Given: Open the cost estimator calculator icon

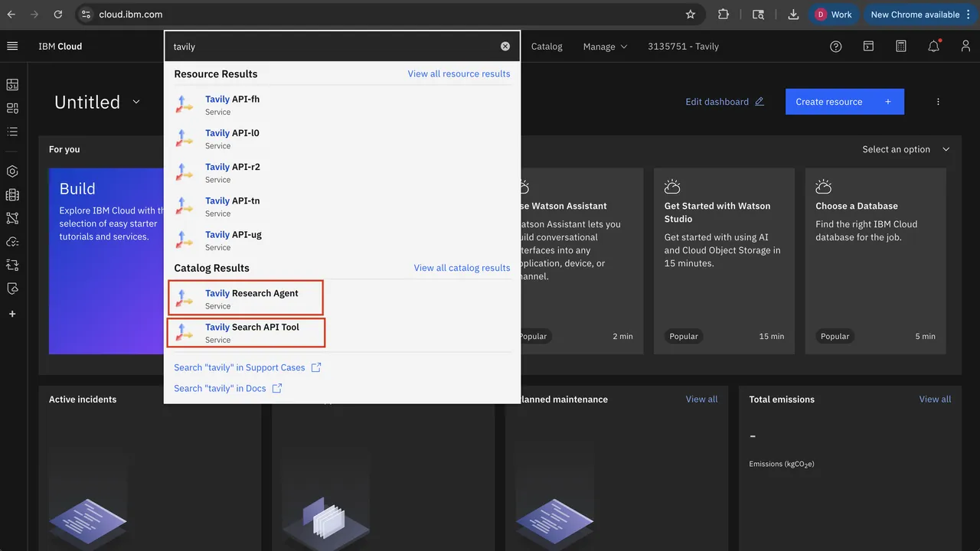Looking at the screenshot, I should point(901,46).
